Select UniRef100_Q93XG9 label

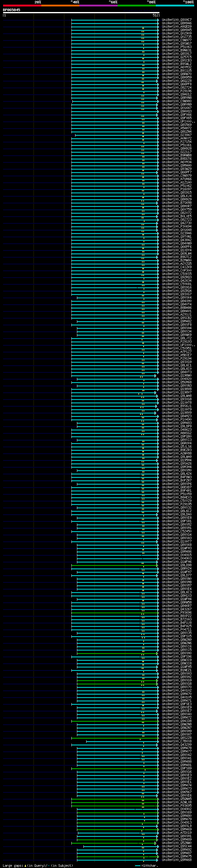click(x=177, y=362)
